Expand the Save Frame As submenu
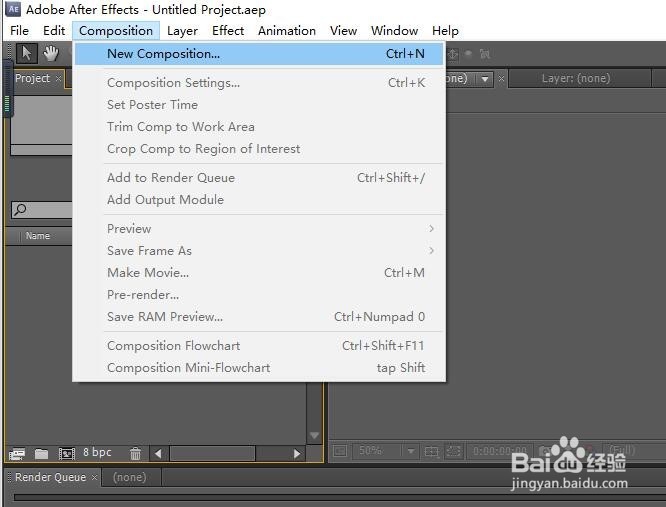 [x=259, y=251]
